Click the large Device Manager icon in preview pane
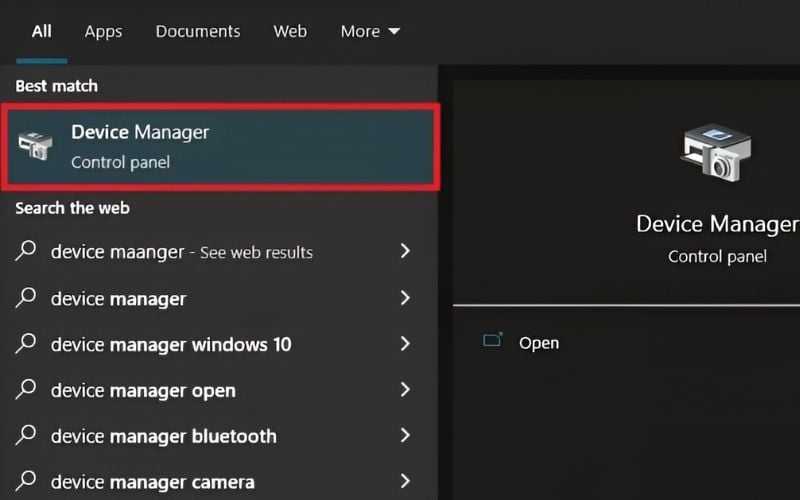Viewport: 800px width, 500px height. [716, 153]
